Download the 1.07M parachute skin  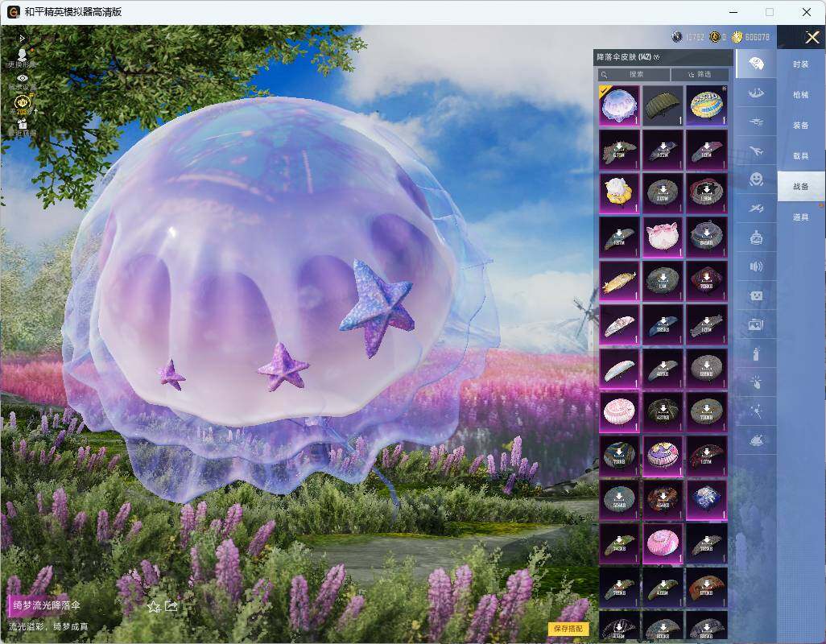(x=706, y=456)
